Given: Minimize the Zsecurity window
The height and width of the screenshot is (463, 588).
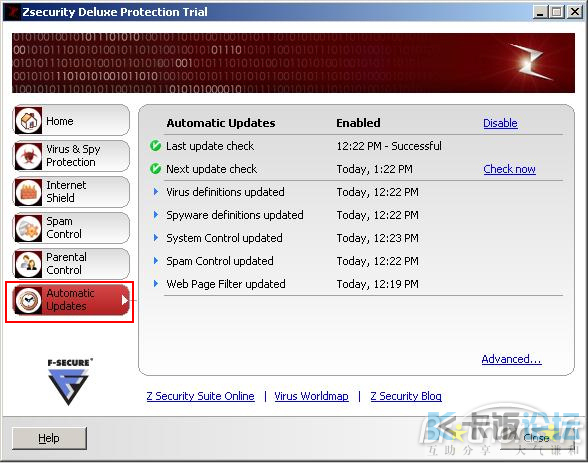Looking at the screenshot, I should click(540, 12).
